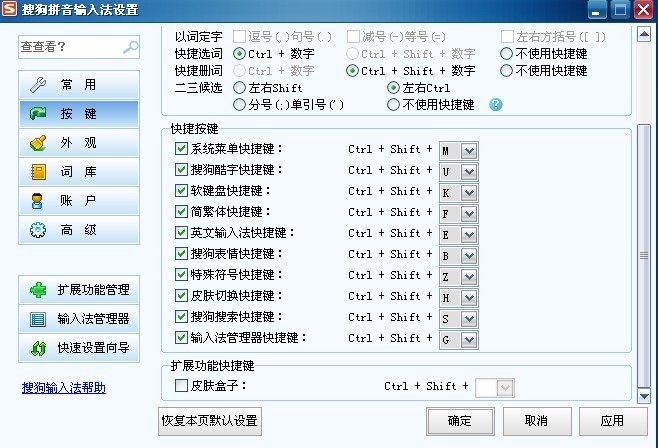Click the green arrows icon for 快速设置向导
Image resolution: width=658 pixels, height=448 pixels.
(x=38, y=348)
